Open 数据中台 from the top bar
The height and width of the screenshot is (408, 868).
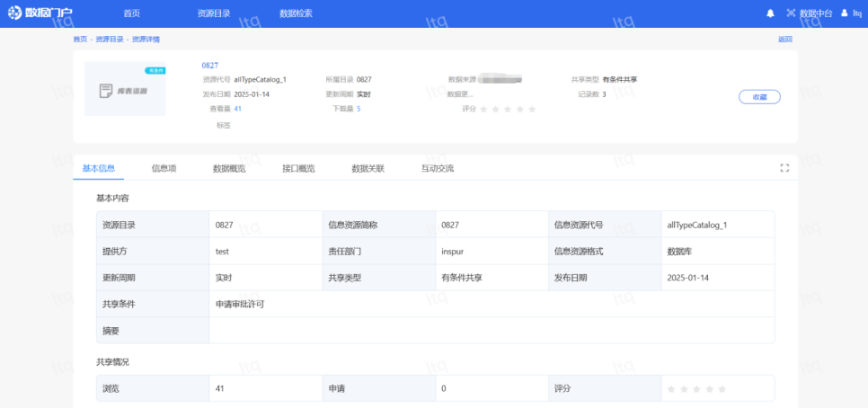tap(810, 13)
